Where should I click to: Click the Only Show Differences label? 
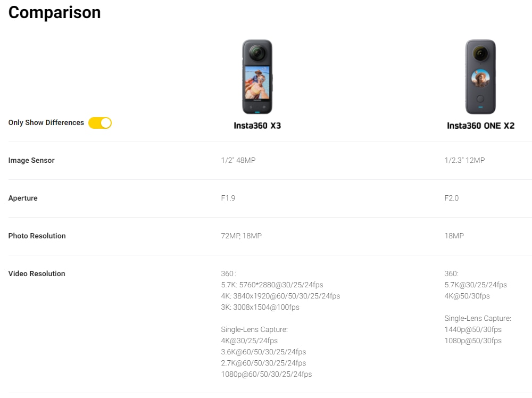click(x=46, y=122)
